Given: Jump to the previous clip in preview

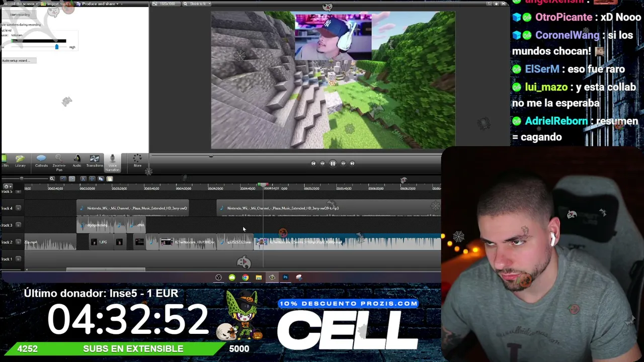Looking at the screenshot, I should click(313, 163).
